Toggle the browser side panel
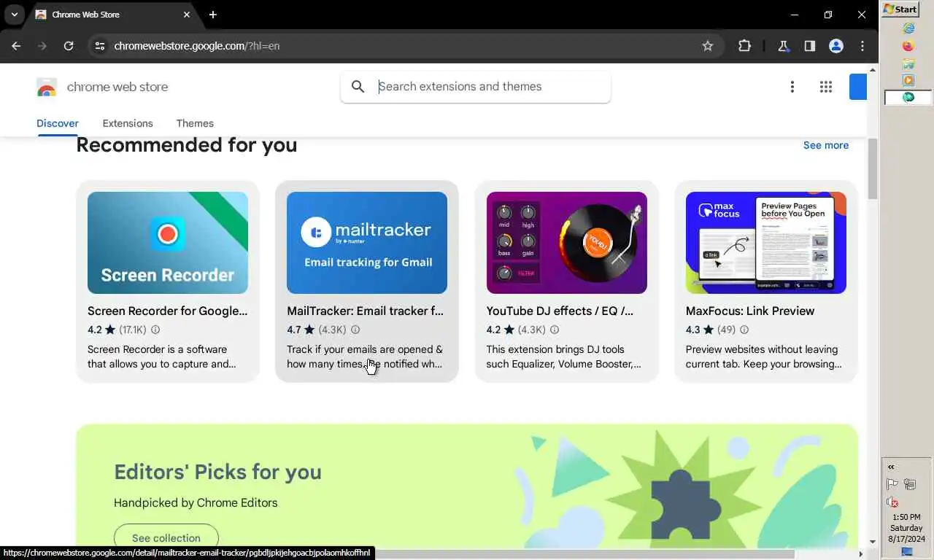The height and width of the screenshot is (560, 934). [810, 46]
